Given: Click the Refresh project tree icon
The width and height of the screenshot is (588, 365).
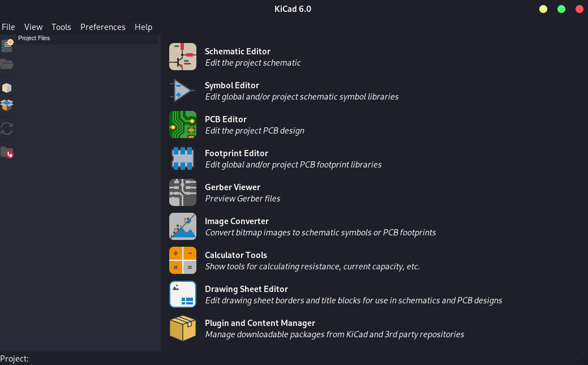Looking at the screenshot, I should [7, 128].
